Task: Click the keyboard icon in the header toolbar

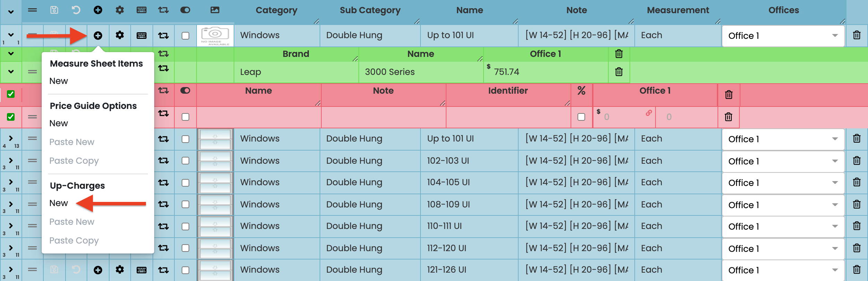Action: coord(141,10)
